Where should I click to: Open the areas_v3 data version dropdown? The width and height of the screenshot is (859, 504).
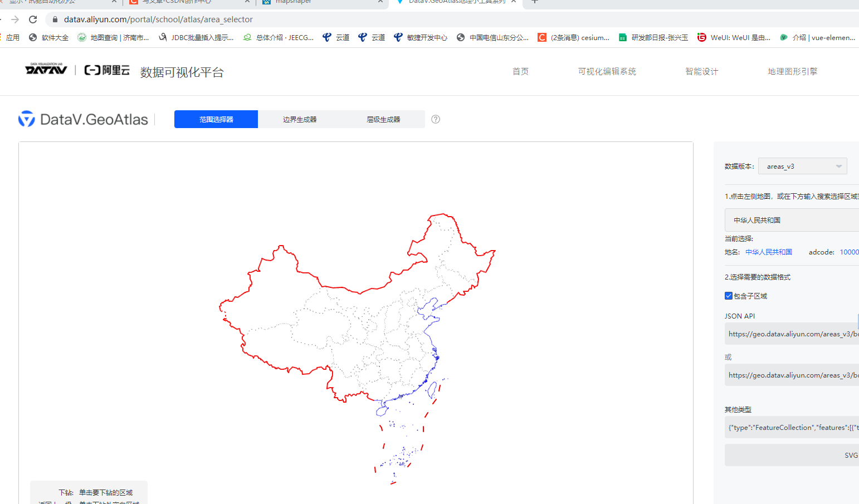click(802, 165)
